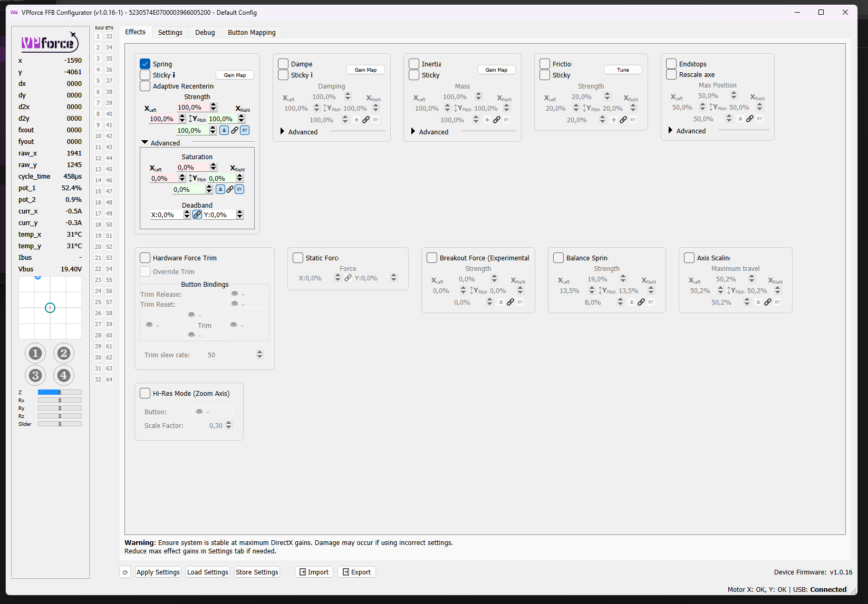Select the Effects tab
The height and width of the screenshot is (604, 868).
(136, 32)
